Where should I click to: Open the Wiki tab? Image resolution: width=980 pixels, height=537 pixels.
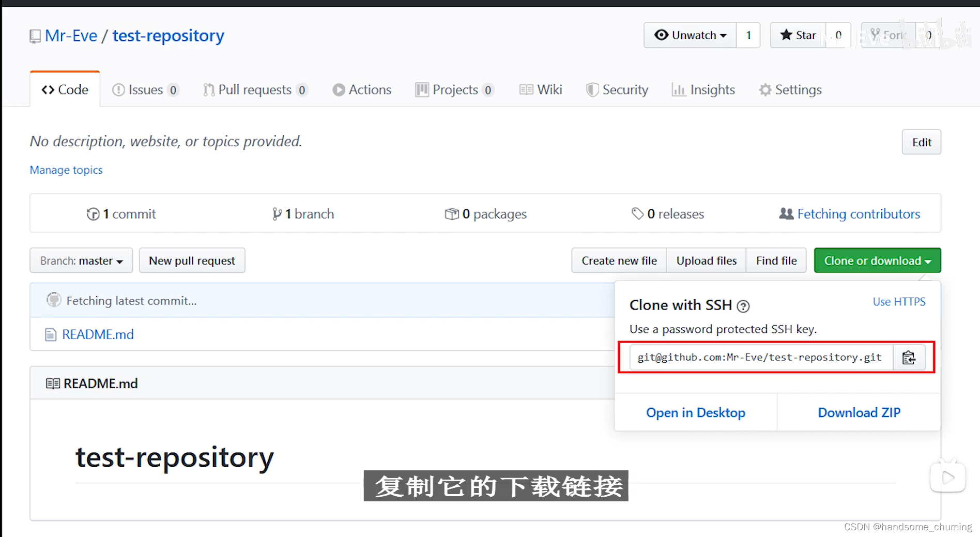coord(541,90)
